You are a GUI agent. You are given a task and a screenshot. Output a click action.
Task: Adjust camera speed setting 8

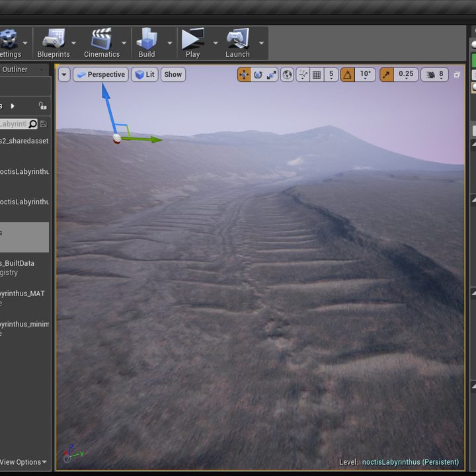pos(434,75)
